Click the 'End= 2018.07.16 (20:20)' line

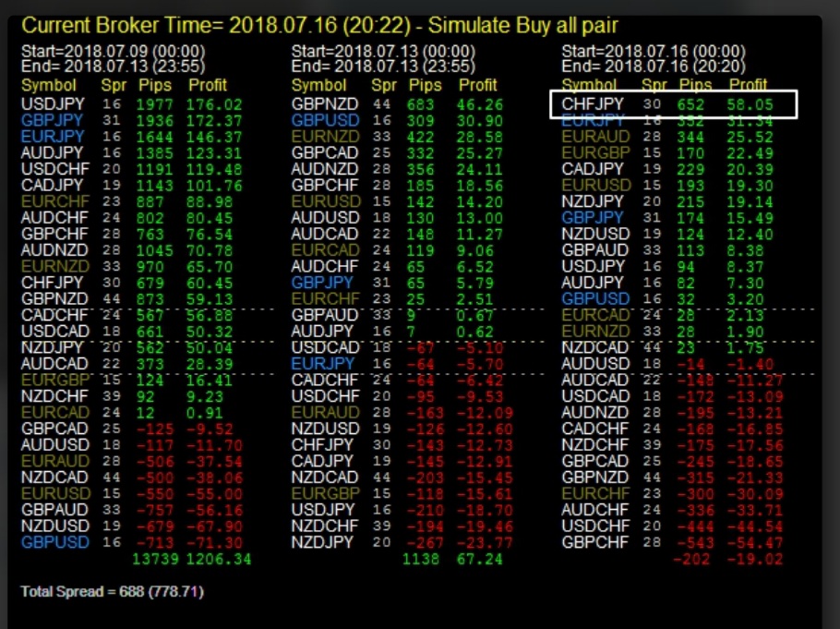tap(654, 67)
